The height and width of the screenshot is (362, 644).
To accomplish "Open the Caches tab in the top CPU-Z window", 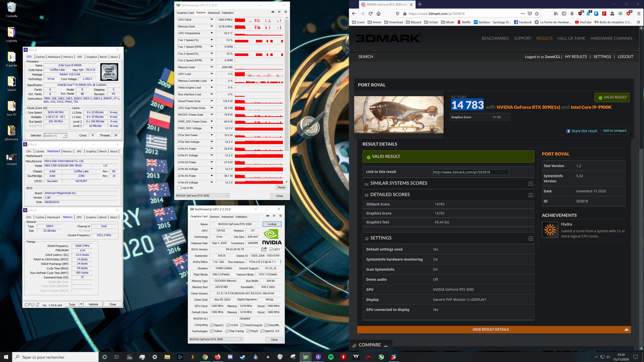I will coord(40,57).
